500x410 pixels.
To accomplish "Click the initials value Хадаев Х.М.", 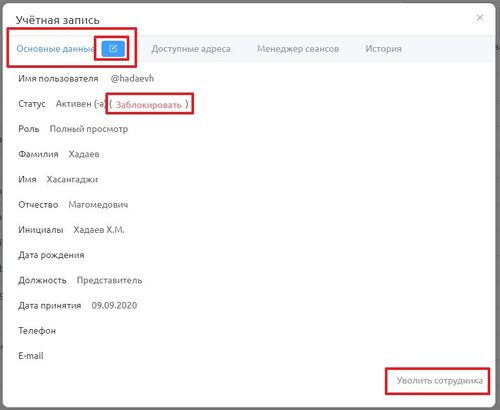I will click(99, 230).
